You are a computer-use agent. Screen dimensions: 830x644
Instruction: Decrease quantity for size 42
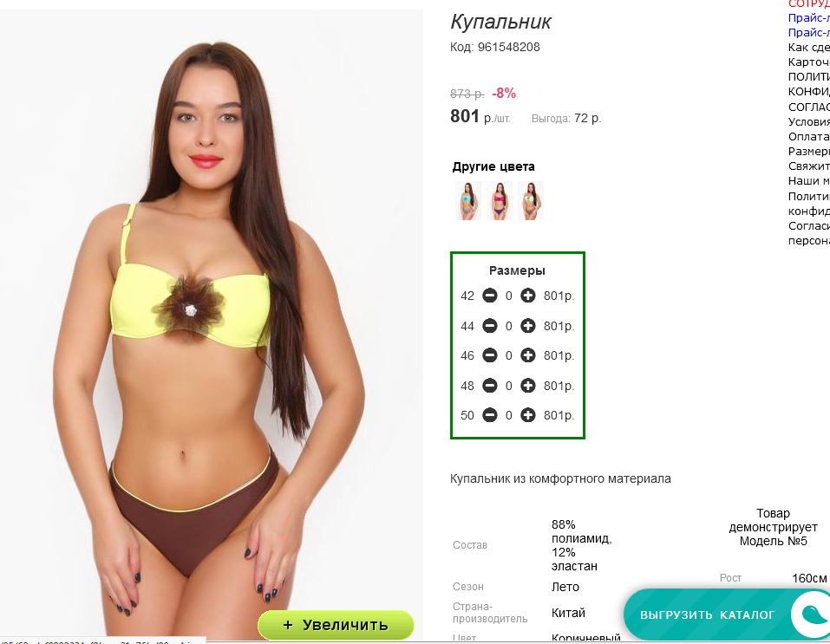[490, 296]
